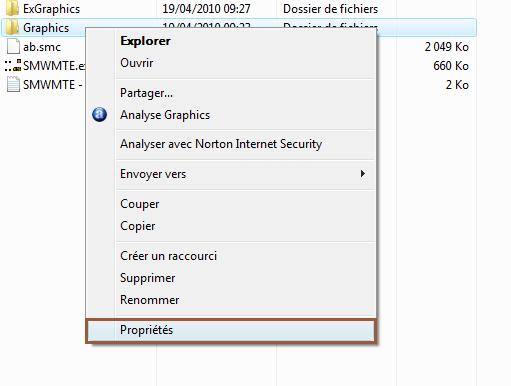Click the Graphics folder icon

pyautogui.click(x=13, y=28)
